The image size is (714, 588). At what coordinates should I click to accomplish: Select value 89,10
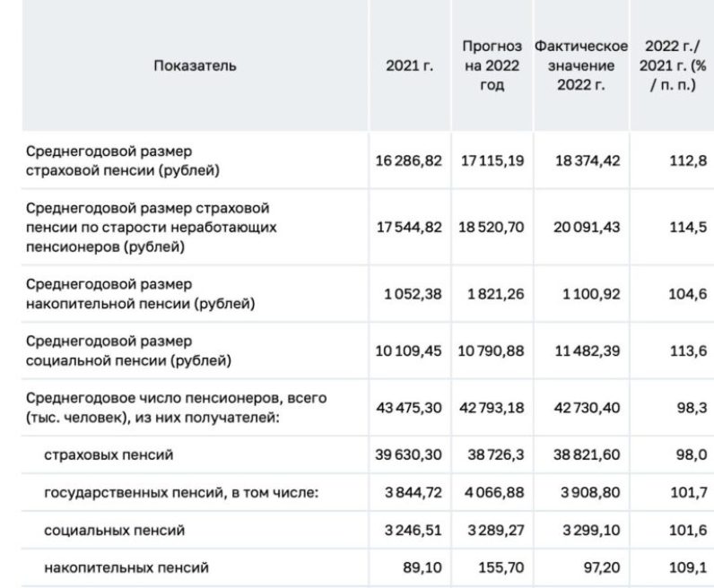pyautogui.click(x=422, y=568)
